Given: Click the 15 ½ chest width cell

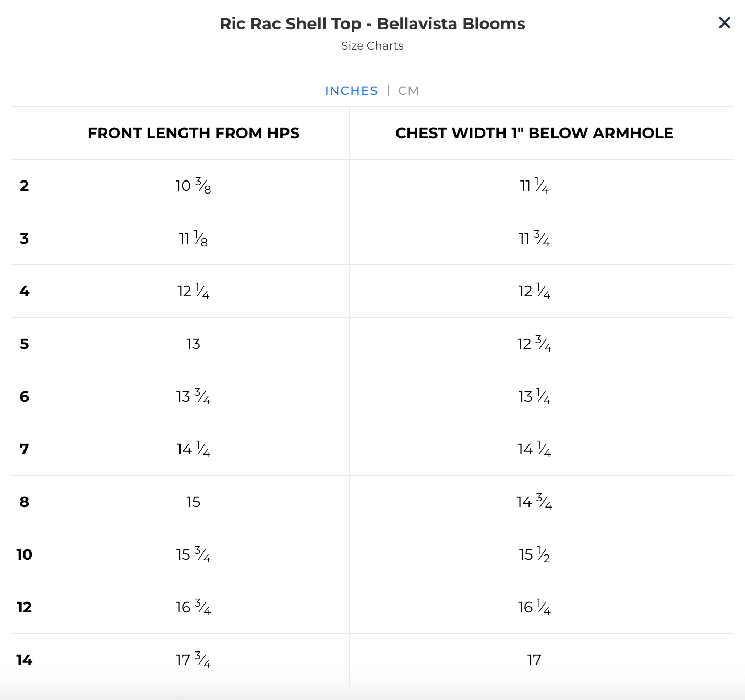Looking at the screenshot, I should [534, 554].
